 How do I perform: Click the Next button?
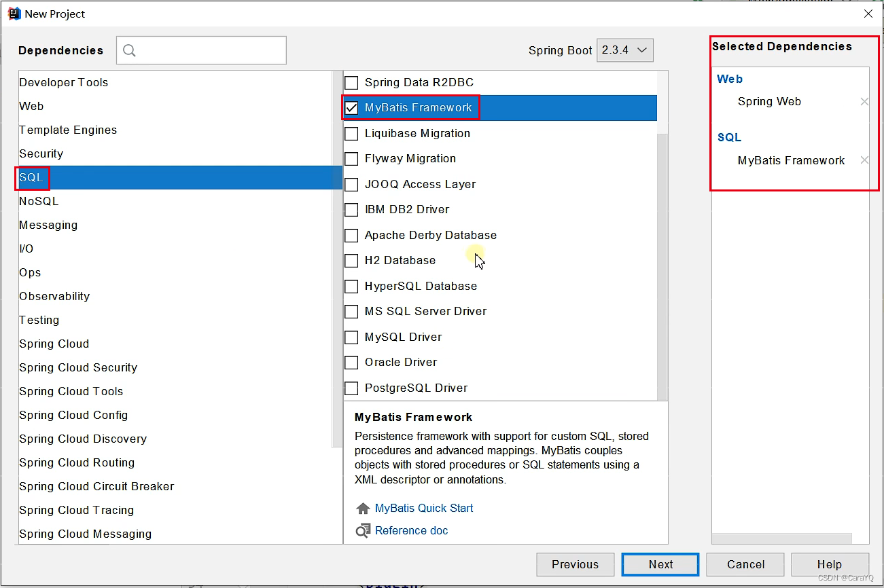[660, 565]
